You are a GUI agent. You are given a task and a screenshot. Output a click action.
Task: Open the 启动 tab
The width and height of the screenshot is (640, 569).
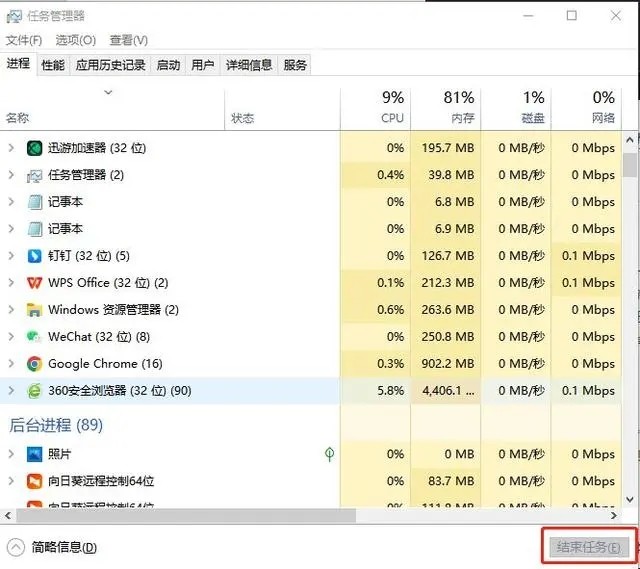pos(168,65)
